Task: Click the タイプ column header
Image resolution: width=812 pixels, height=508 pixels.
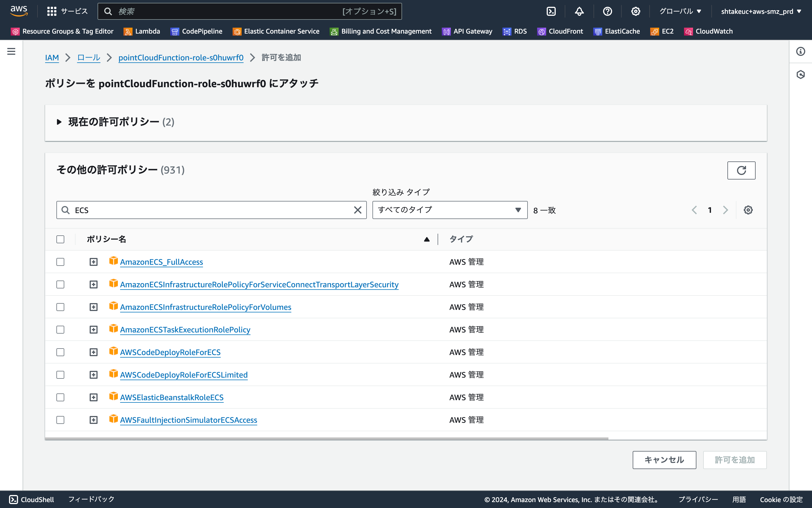Action: (461, 239)
